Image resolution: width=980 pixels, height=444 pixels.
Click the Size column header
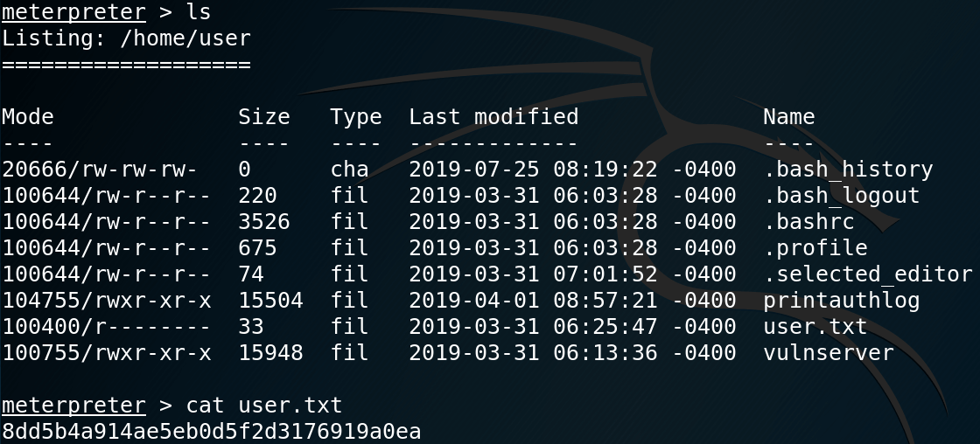[x=263, y=117]
